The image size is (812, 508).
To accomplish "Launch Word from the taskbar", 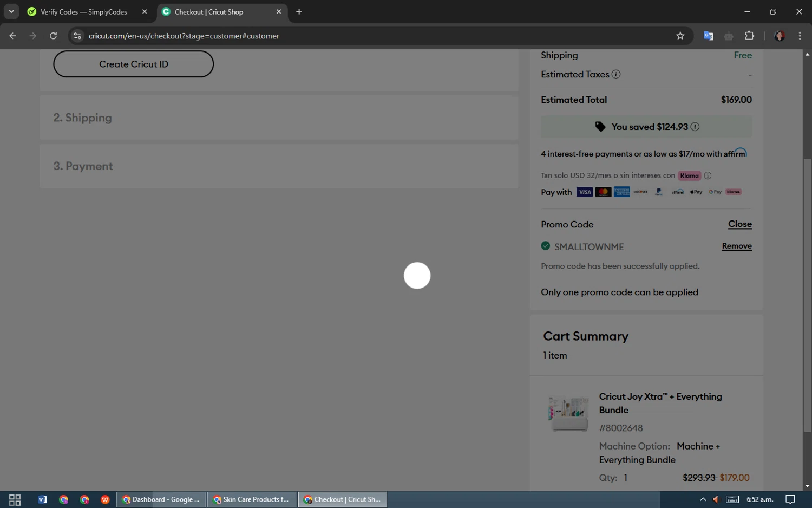I will 42,499.
